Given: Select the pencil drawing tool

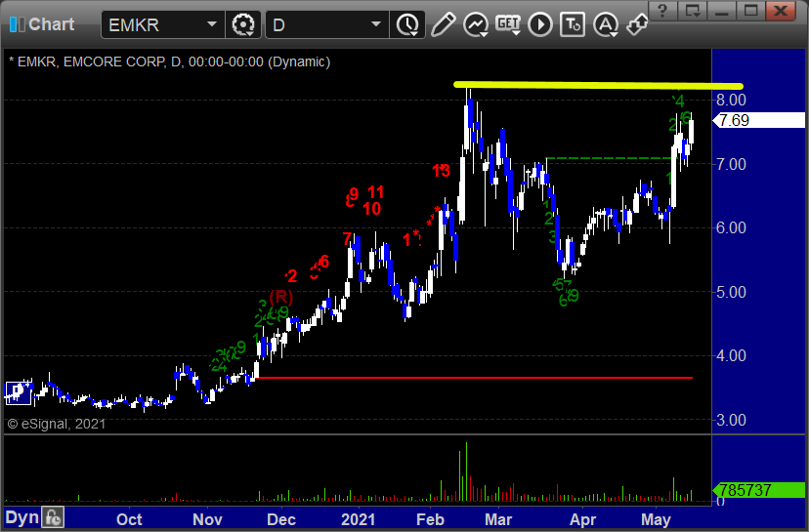Looking at the screenshot, I should click(443, 24).
